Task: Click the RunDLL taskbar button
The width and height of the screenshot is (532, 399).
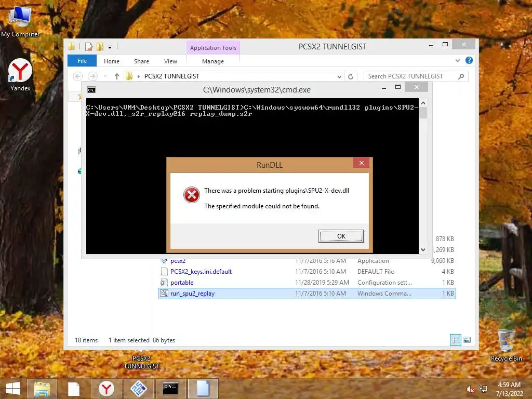Action: tap(203, 389)
